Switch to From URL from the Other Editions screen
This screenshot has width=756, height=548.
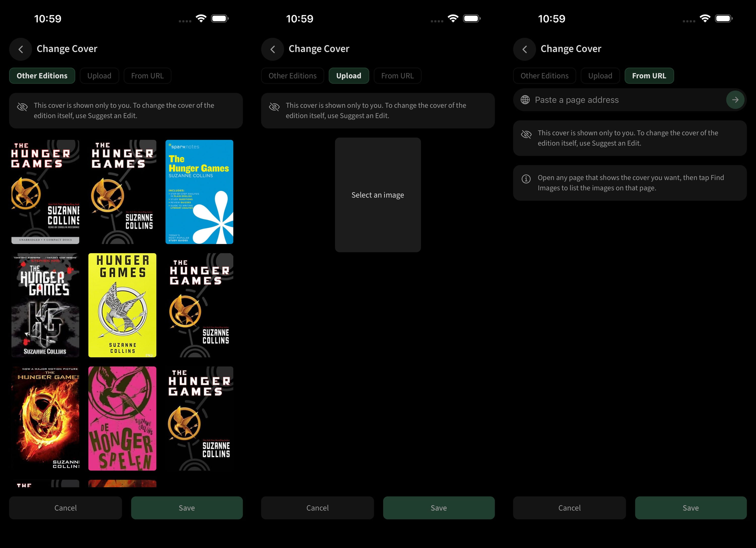click(x=147, y=76)
